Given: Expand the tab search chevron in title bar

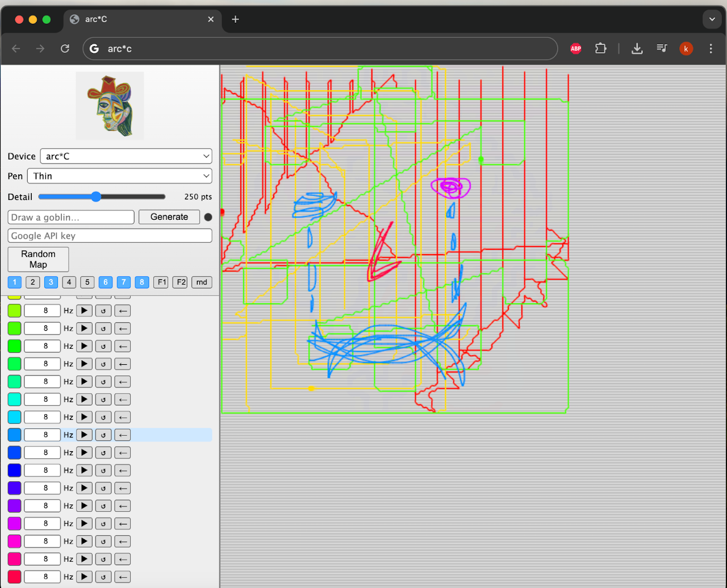Looking at the screenshot, I should pos(712,19).
